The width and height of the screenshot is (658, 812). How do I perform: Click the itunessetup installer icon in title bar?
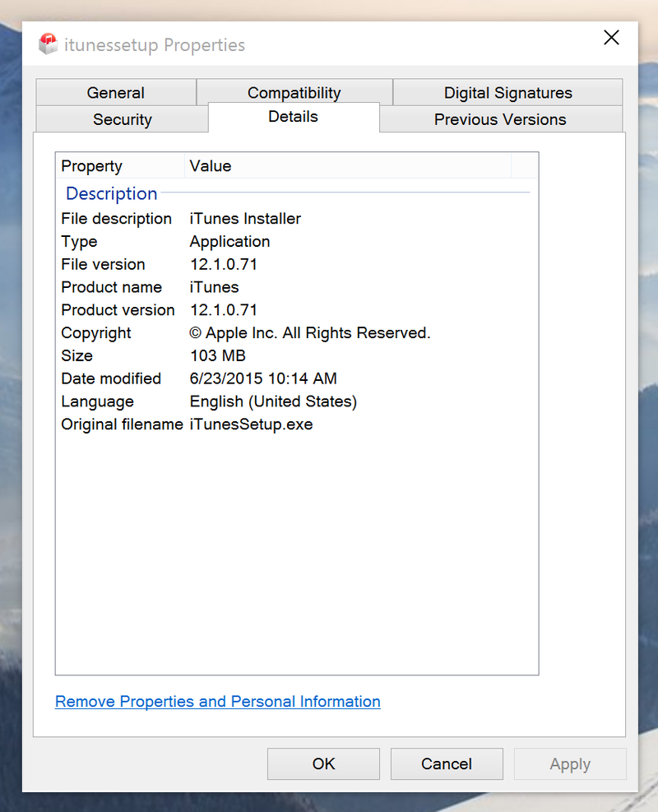[x=48, y=44]
